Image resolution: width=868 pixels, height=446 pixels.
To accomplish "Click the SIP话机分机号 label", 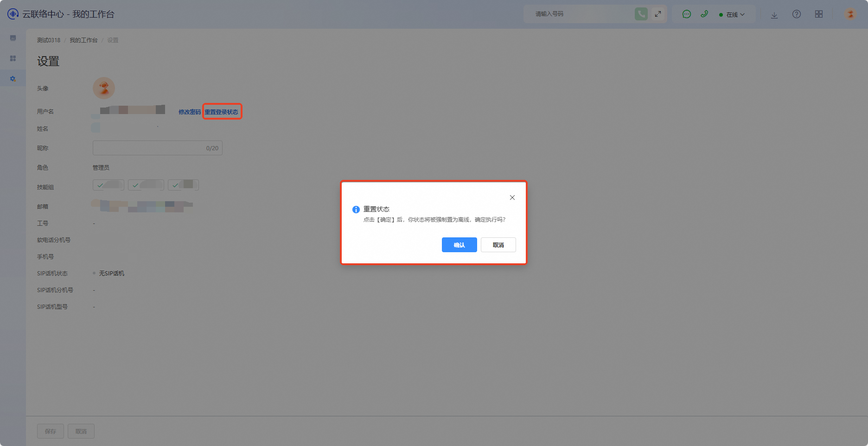I will pyautogui.click(x=55, y=290).
